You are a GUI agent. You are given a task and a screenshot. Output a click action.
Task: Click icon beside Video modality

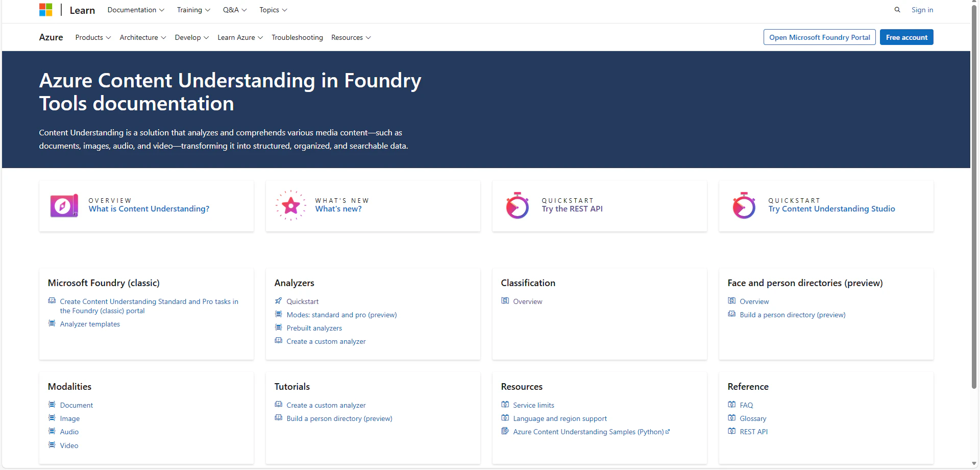click(x=52, y=445)
